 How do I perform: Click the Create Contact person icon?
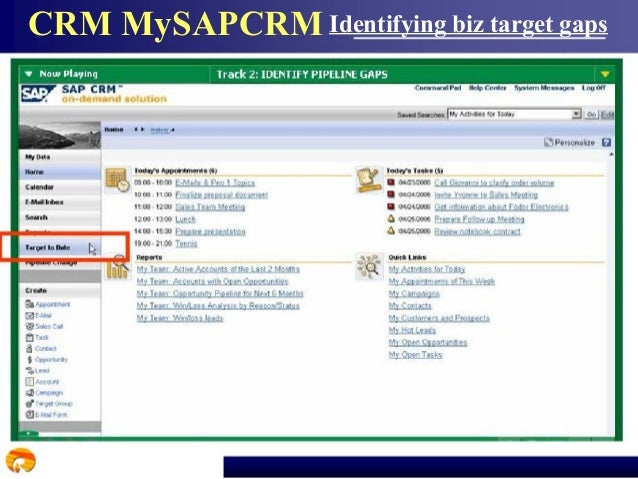tap(29, 348)
